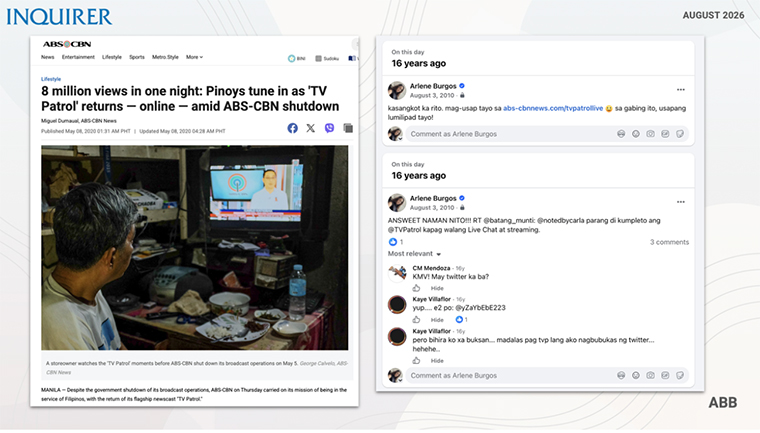Open Arlene Burgos name on 'kasangkot' post
760x433 pixels.
click(433, 86)
